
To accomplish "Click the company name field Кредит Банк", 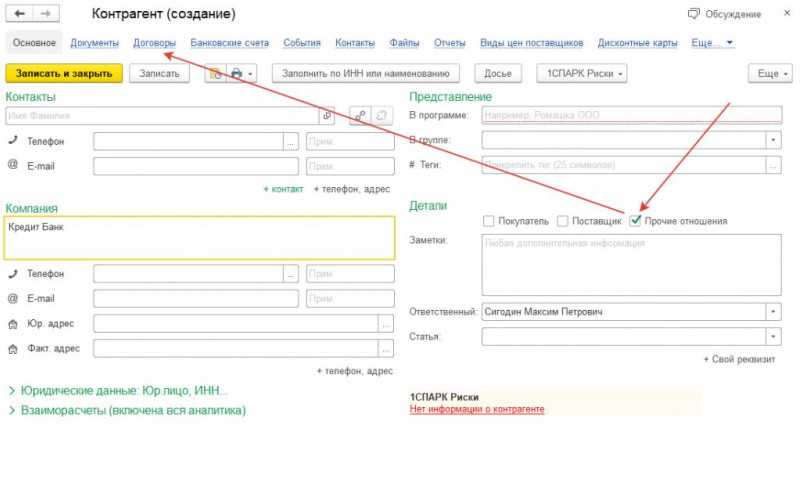I will [x=199, y=238].
